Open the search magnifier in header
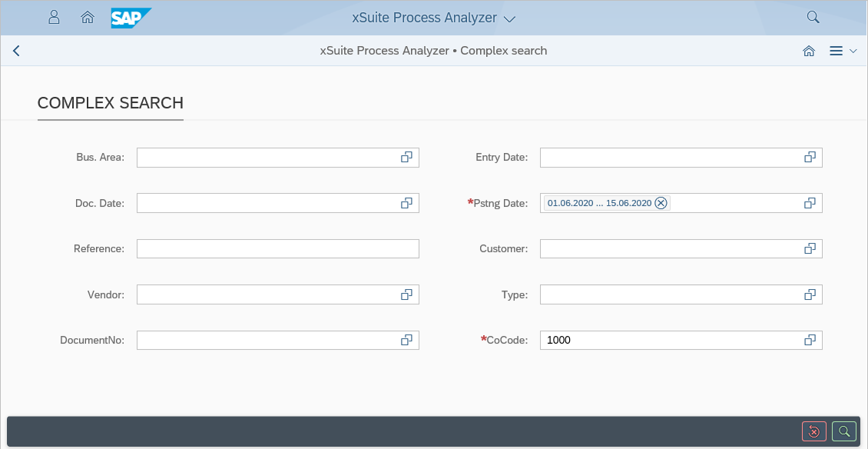 pos(813,17)
